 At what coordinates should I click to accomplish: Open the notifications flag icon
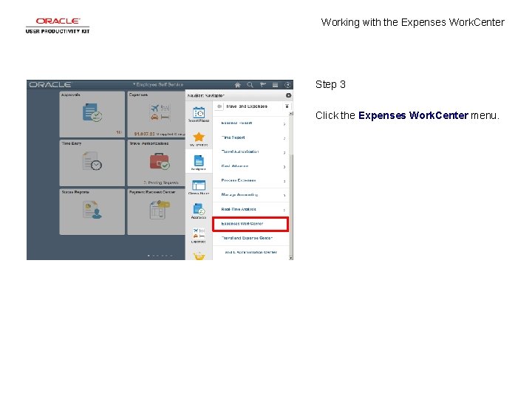click(262, 84)
